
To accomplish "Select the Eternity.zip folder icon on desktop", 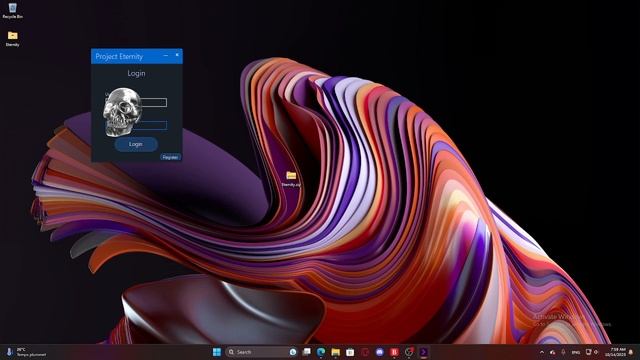I will 291,179.
